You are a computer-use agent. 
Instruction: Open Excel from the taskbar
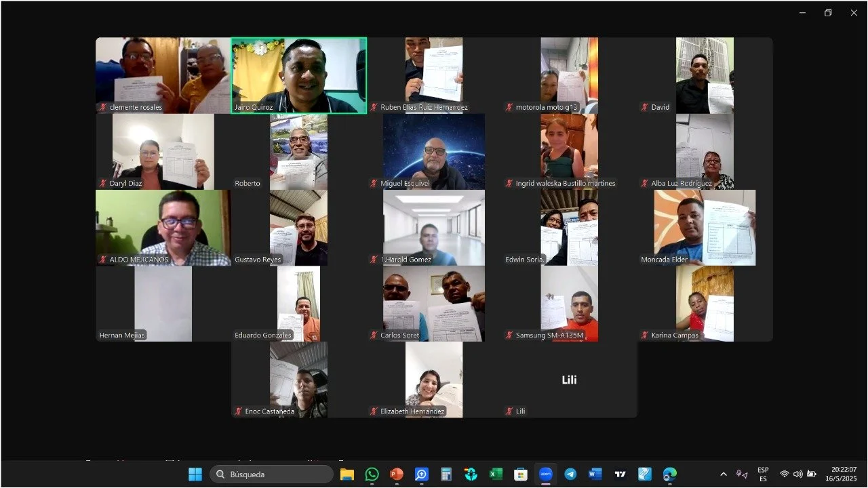point(494,474)
